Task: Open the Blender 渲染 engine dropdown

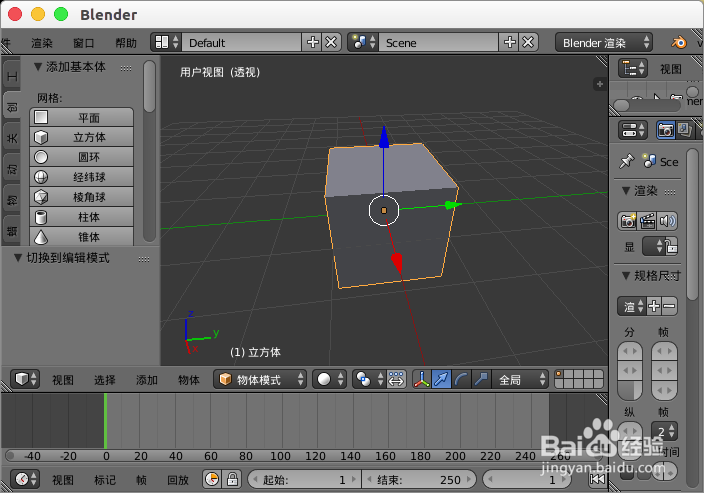Action: click(x=604, y=43)
